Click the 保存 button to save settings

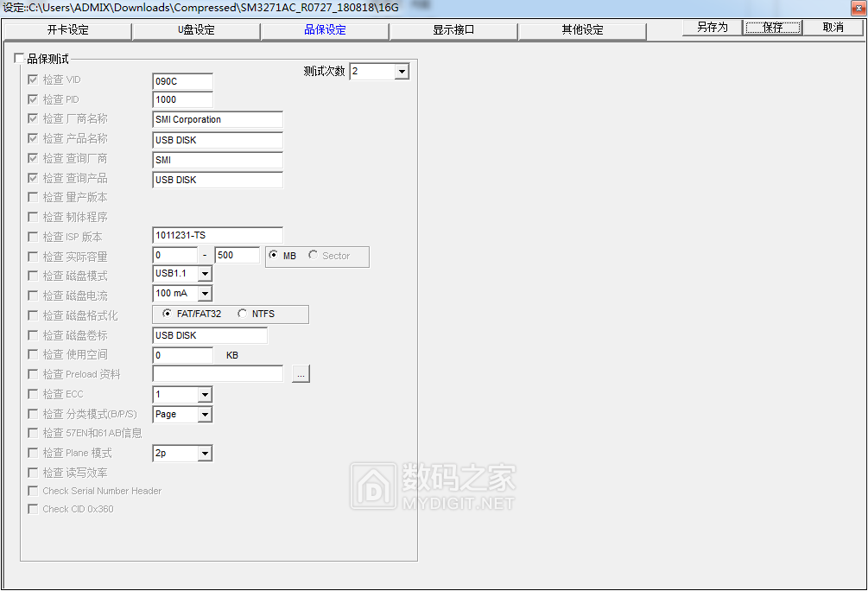771,27
